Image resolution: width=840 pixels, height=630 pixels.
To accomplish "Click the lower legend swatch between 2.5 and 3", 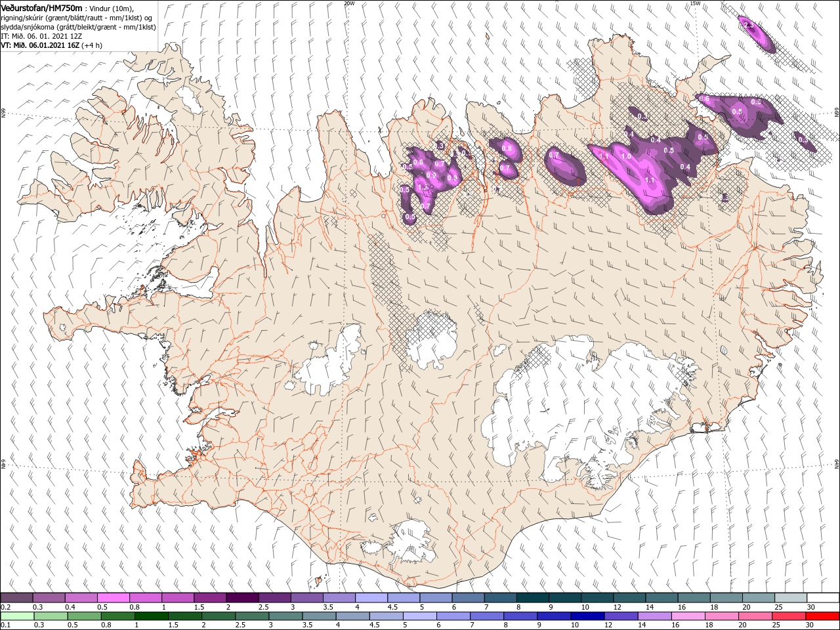I will pyautogui.click(x=252, y=616).
